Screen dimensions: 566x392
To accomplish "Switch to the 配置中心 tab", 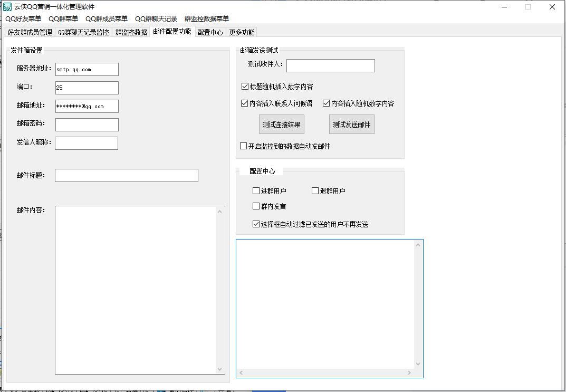I will 210,32.
